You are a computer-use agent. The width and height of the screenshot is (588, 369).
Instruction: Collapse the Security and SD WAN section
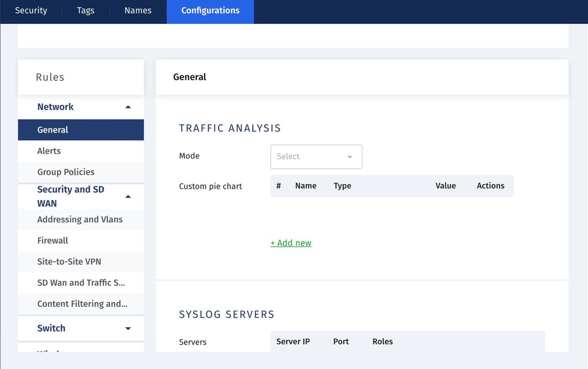[128, 196]
